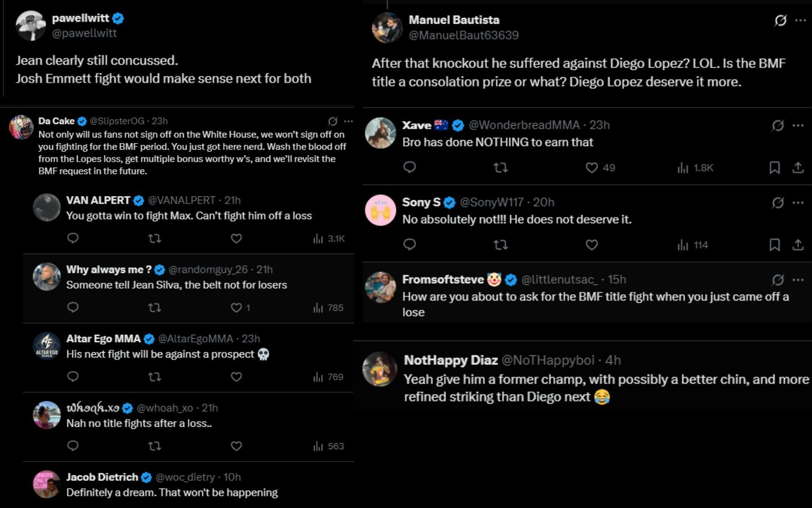Open Grok icon on Da Cake's tweet

[333, 121]
